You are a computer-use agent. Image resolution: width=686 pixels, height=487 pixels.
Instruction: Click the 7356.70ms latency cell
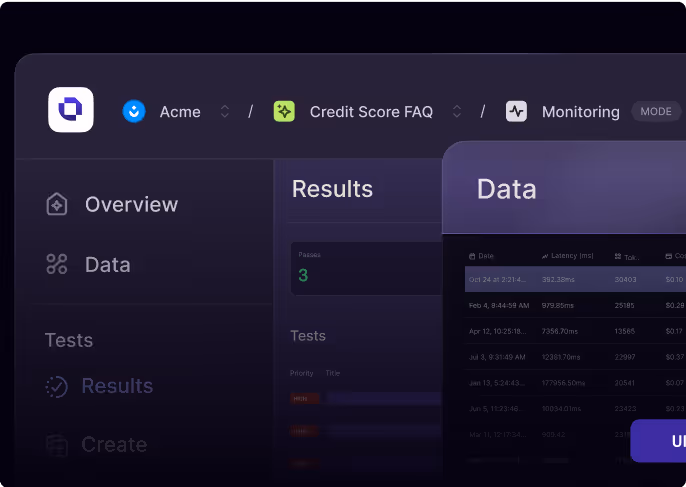560,331
